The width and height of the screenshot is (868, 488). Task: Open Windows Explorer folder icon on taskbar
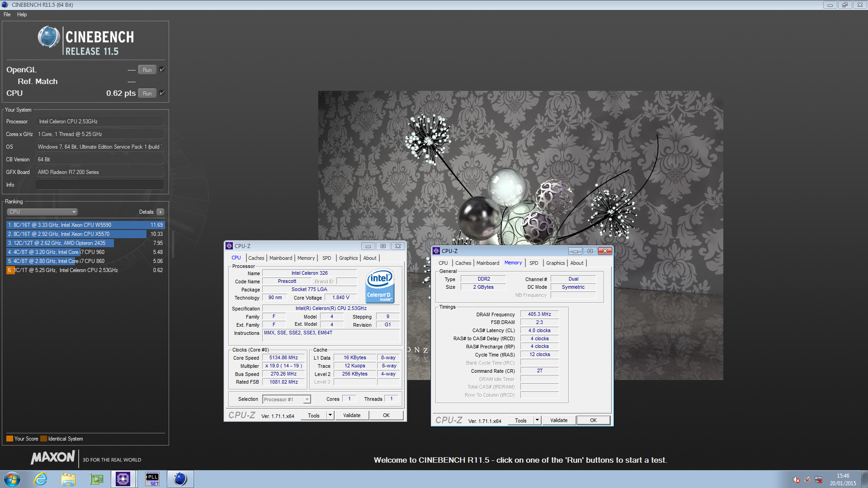point(68,479)
